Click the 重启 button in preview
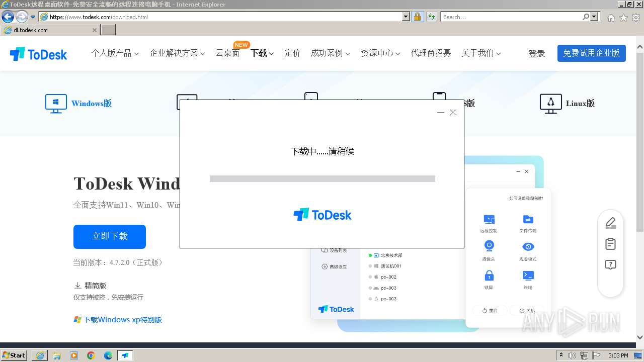Screen dimensions: 644x362 [490, 311]
